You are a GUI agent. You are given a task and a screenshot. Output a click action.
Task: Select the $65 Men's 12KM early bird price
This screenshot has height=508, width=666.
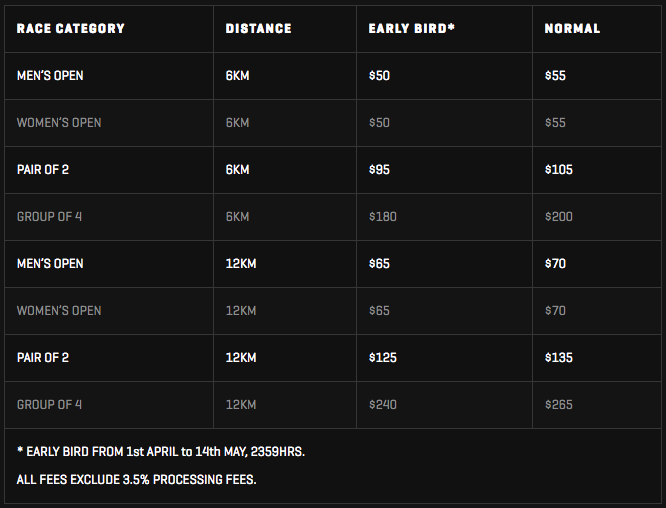pyautogui.click(x=379, y=264)
